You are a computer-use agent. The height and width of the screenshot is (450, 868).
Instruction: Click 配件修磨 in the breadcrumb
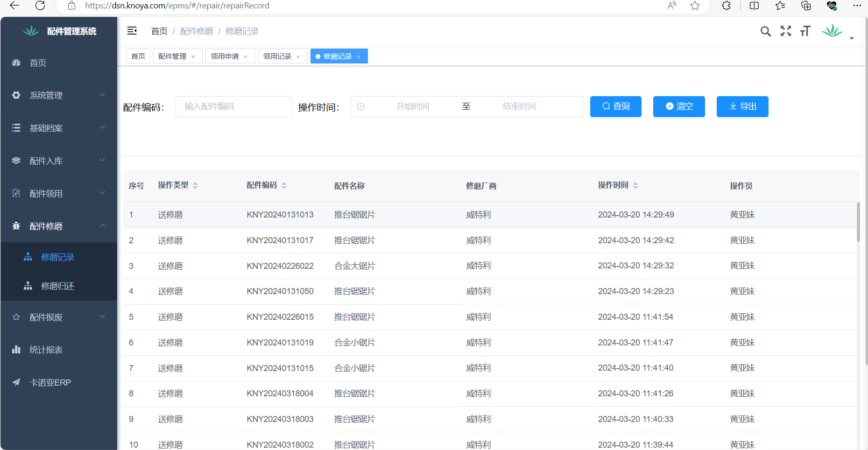click(x=197, y=31)
